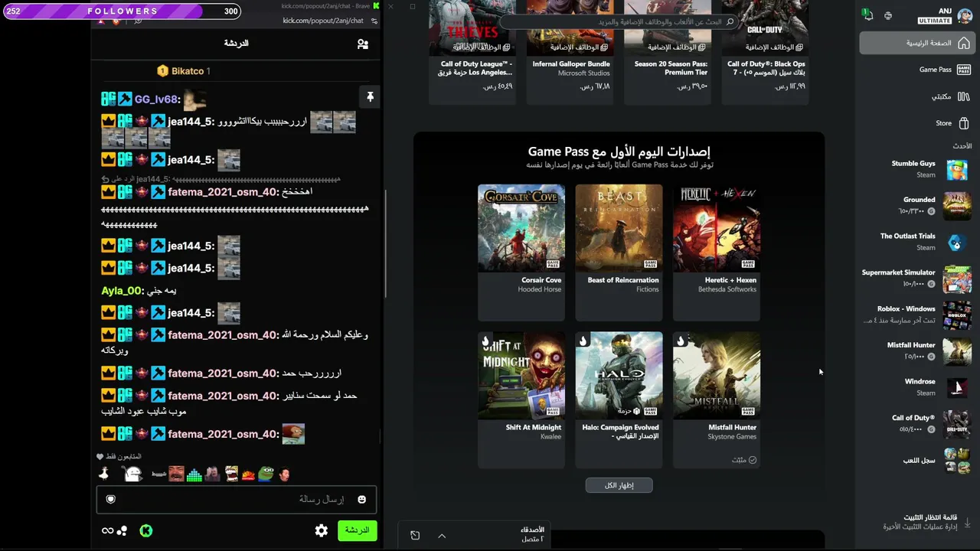Open Kick chat settings gear
The height and width of the screenshot is (551, 980).
[322, 530]
